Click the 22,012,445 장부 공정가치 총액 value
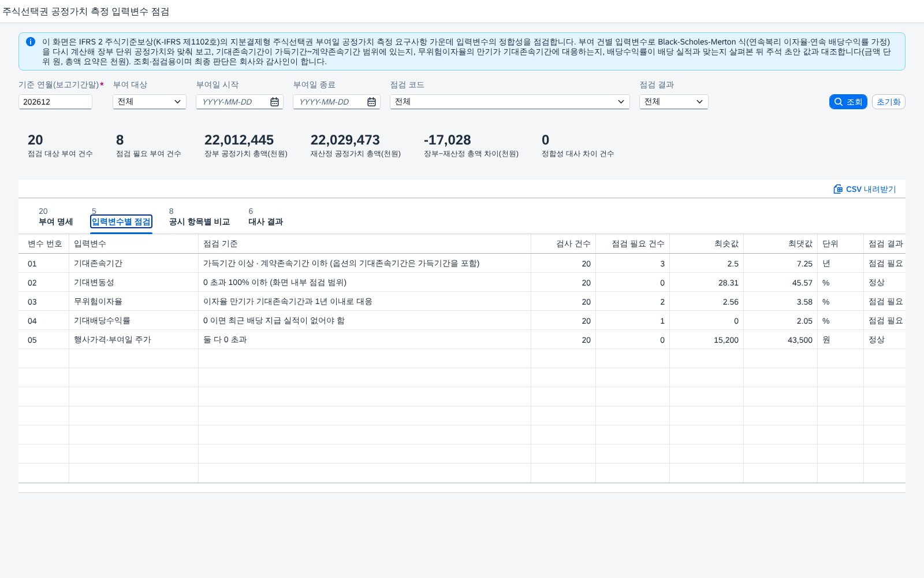Image resolution: width=924 pixels, height=578 pixels. click(x=239, y=140)
